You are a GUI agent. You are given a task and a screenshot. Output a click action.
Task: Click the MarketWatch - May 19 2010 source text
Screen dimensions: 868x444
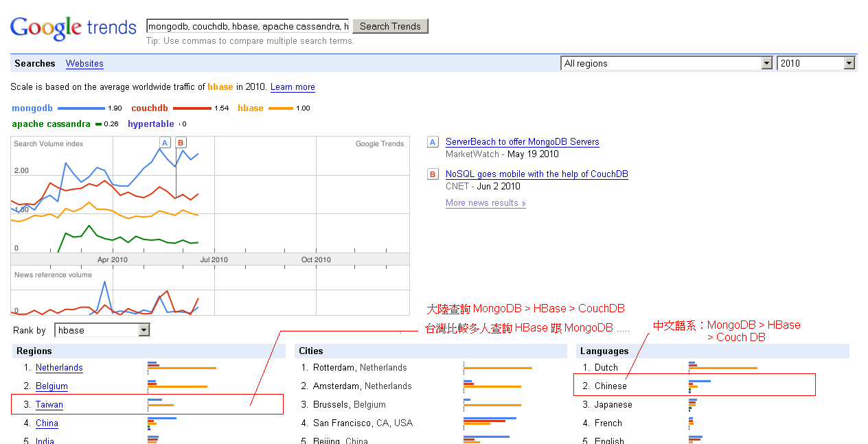(502, 154)
